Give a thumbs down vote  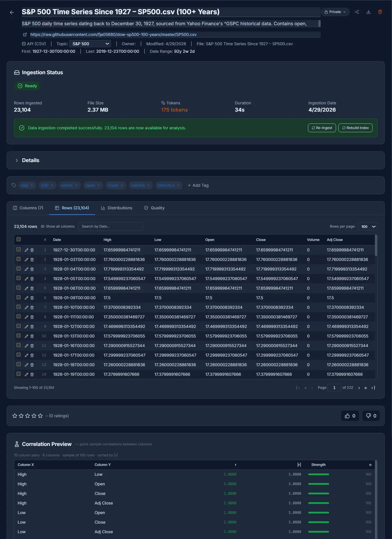coord(371,416)
